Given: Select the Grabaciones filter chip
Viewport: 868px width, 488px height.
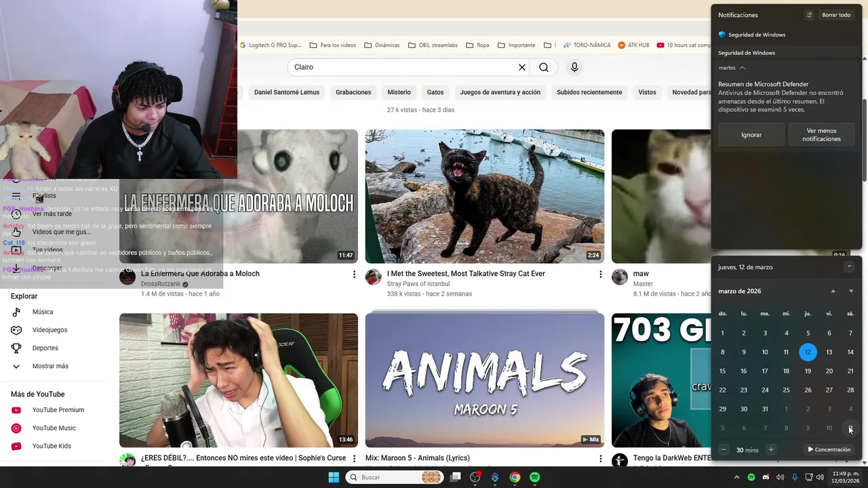Looking at the screenshot, I should (x=353, y=92).
